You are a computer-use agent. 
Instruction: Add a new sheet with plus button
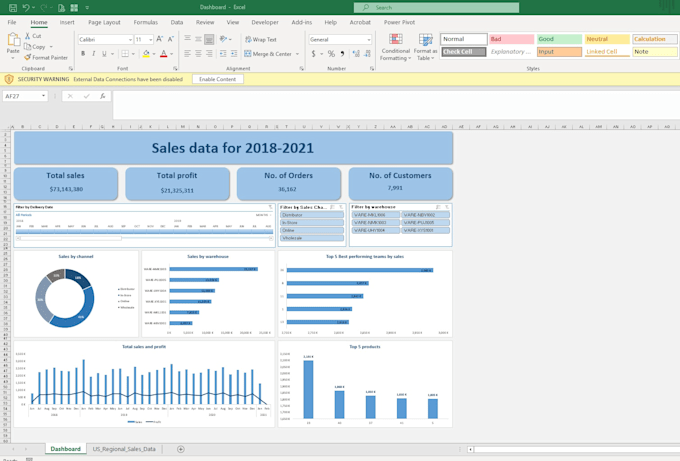[181, 449]
